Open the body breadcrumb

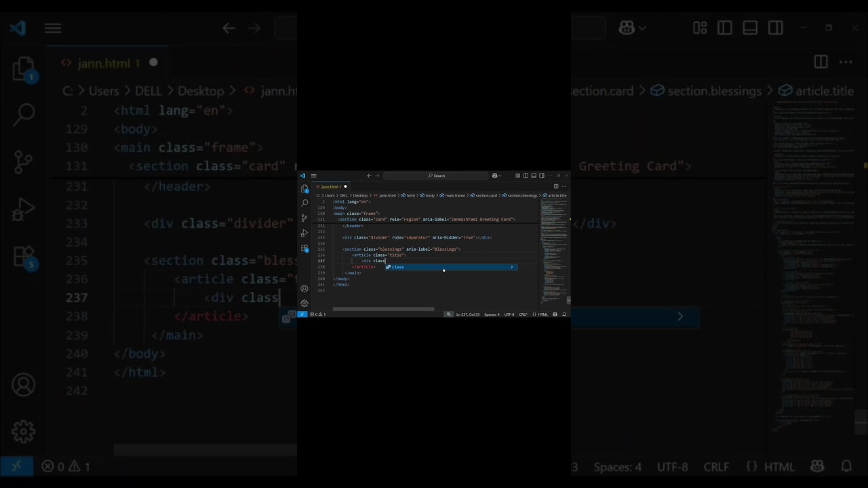pyautogui.click(x=427, y=195)
